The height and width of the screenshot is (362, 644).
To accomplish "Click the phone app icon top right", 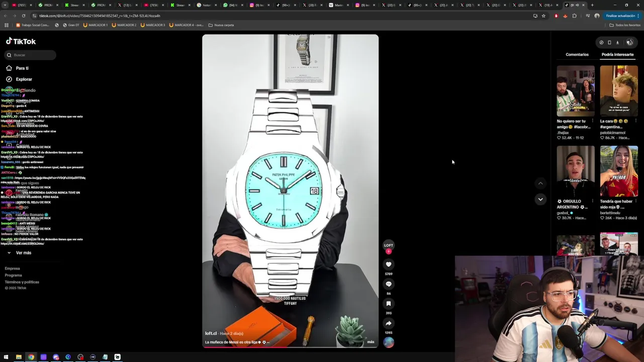I will pyautogui.click(x=609, y=42).
